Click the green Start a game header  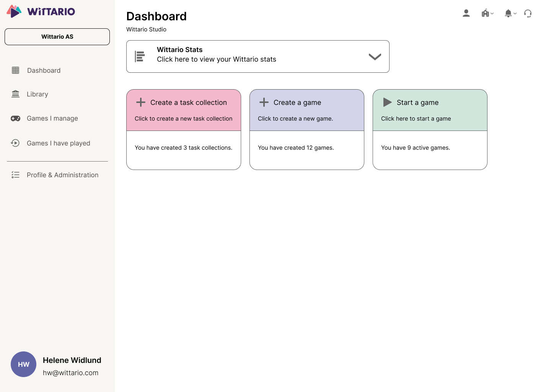coord(430,110)
